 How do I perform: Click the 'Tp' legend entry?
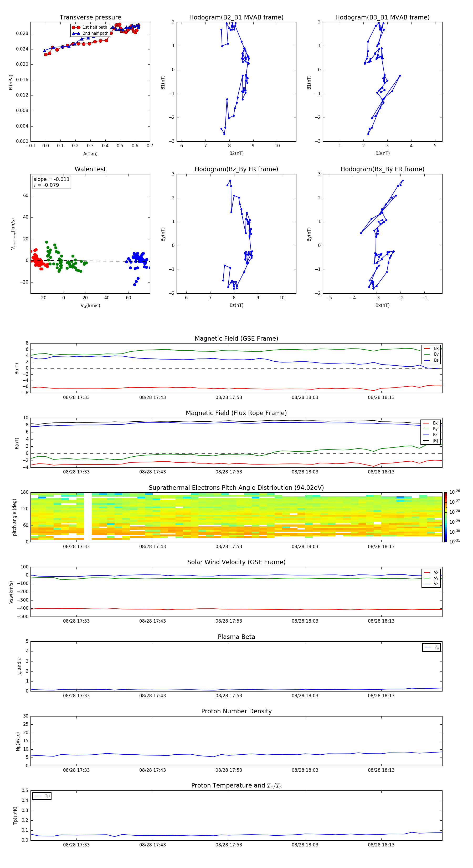42,796
